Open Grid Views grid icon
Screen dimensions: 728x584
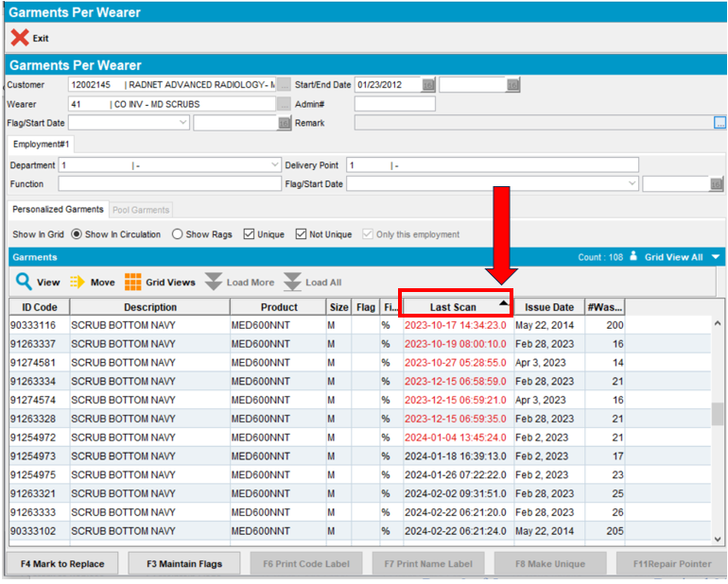click(x=133, y=282)
